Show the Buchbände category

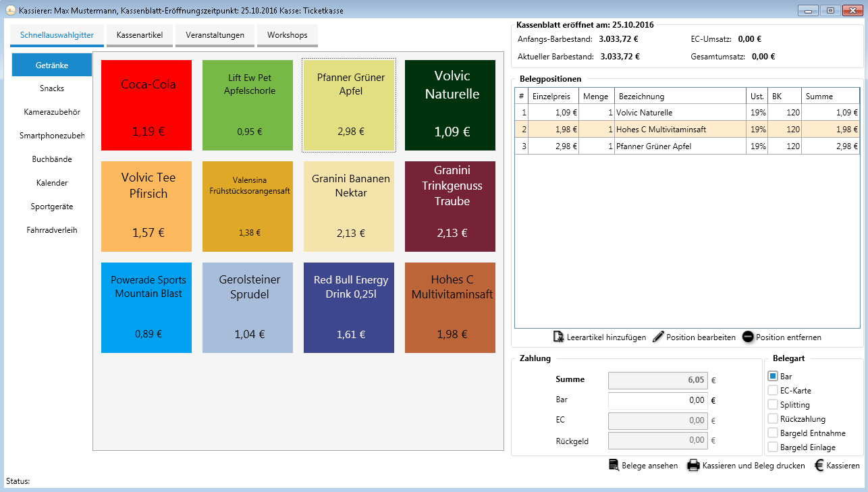[x=52, y=159]
